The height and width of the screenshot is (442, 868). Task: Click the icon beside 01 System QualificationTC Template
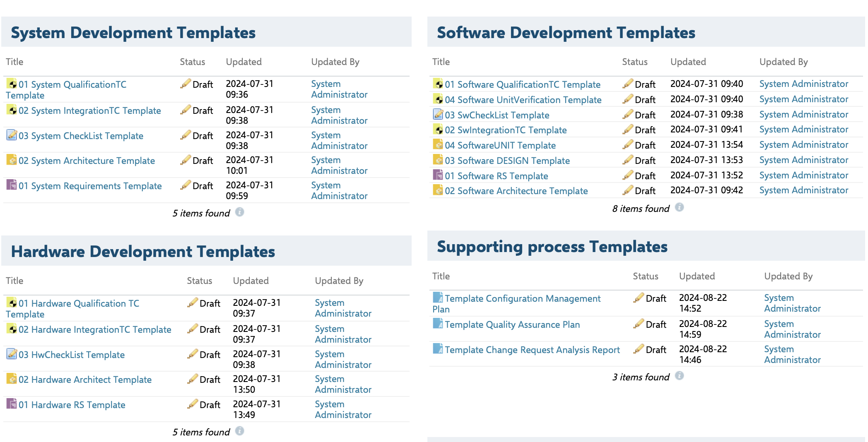[12, 84]
